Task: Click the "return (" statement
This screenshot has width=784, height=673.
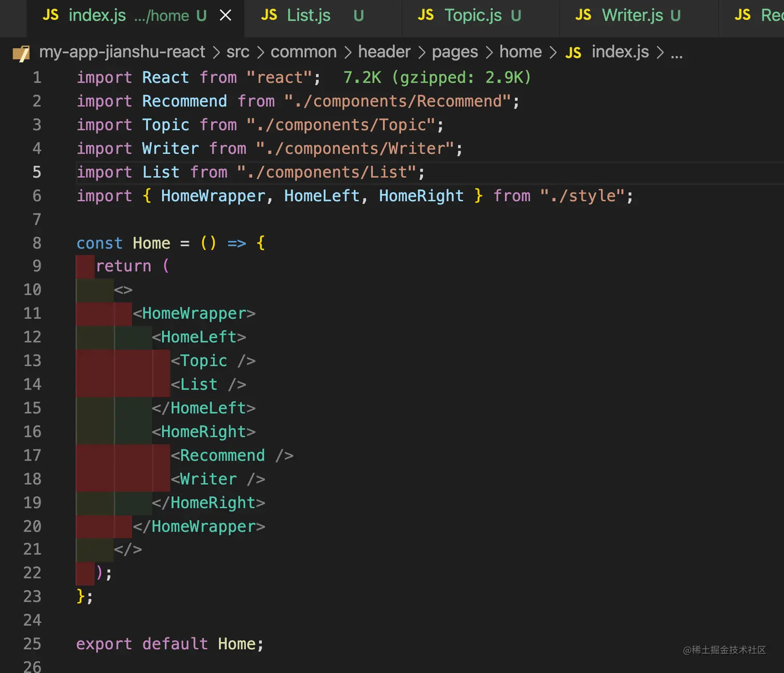Action: pyautogui.click(x=133, y=266)
